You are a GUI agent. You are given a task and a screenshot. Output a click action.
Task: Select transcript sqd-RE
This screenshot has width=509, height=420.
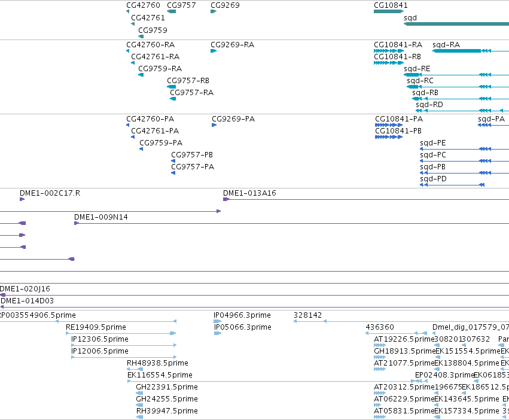[x=417, y=69]
